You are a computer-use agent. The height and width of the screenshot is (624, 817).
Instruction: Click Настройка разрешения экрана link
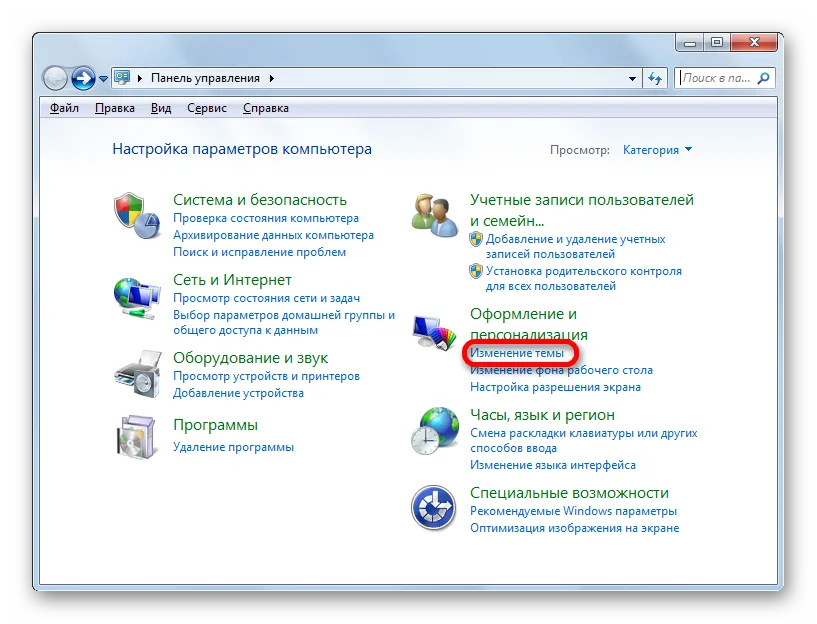555,387
